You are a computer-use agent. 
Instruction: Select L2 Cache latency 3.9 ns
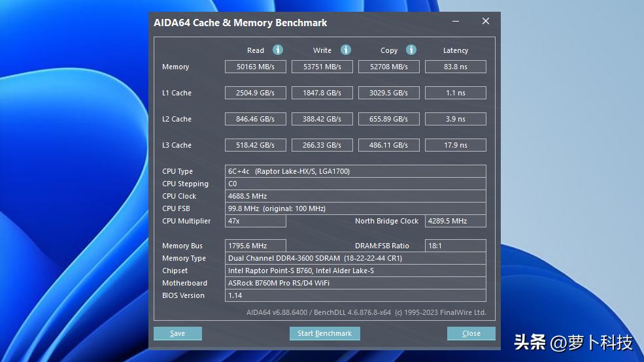point(456,119)
